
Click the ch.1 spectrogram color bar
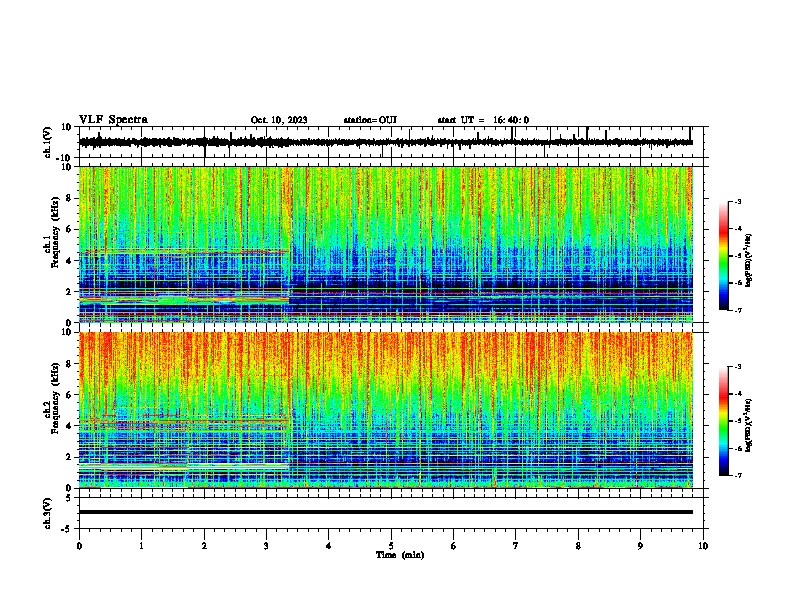(724, 256)
